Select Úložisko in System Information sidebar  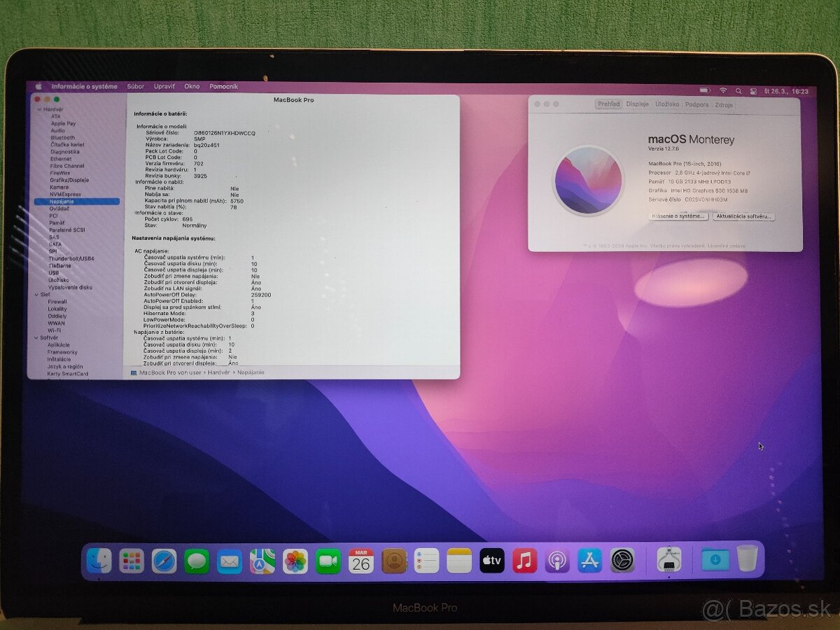(x=58, y=280)
